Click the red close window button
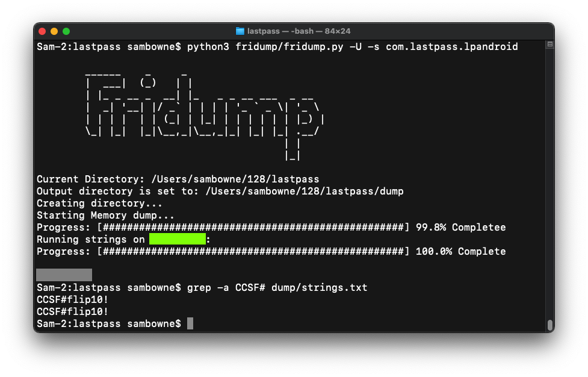This screenshot has width=588, height=377. pos(42,31)
